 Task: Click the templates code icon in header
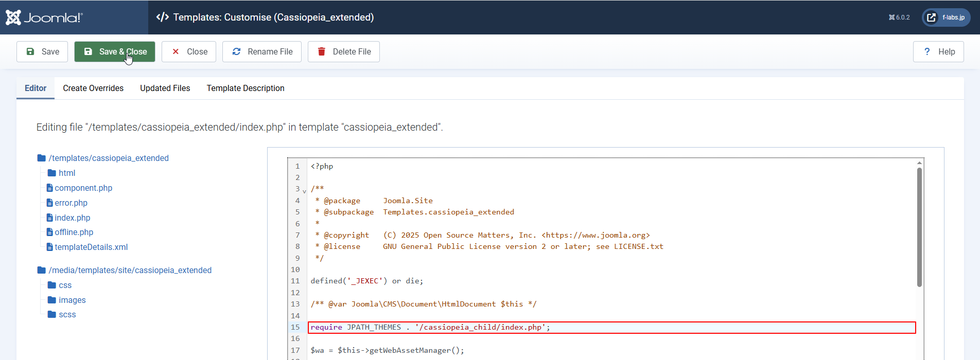(x=163, y=17)
